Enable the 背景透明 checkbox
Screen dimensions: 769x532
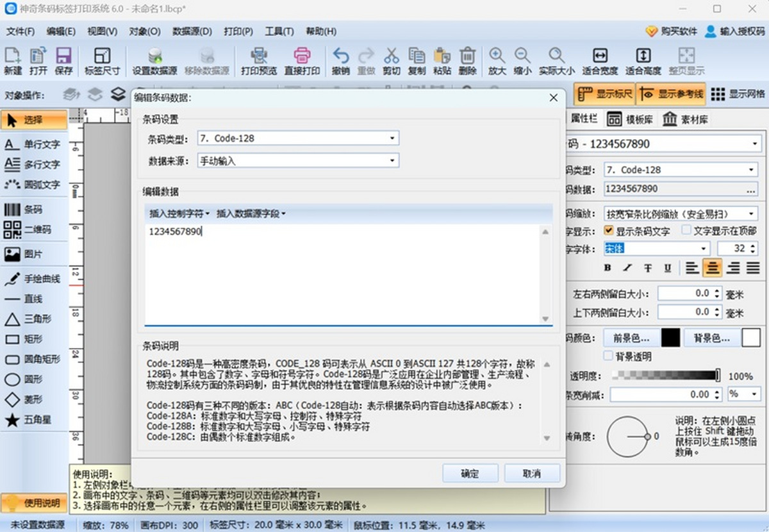pos(608,356)
